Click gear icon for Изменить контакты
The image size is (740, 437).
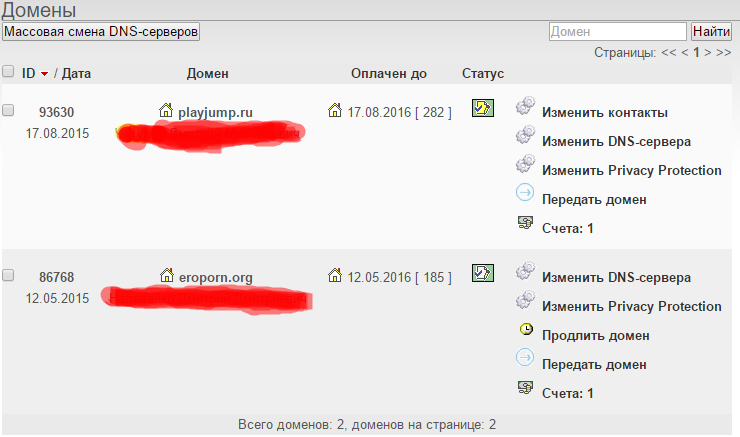[x=525, y=106]
